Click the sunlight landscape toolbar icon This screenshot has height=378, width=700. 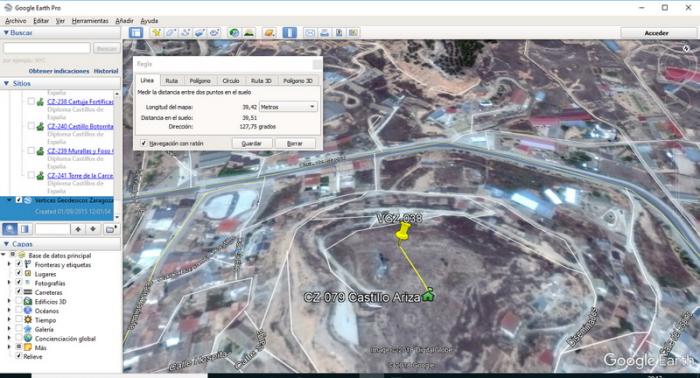[249, 33]
